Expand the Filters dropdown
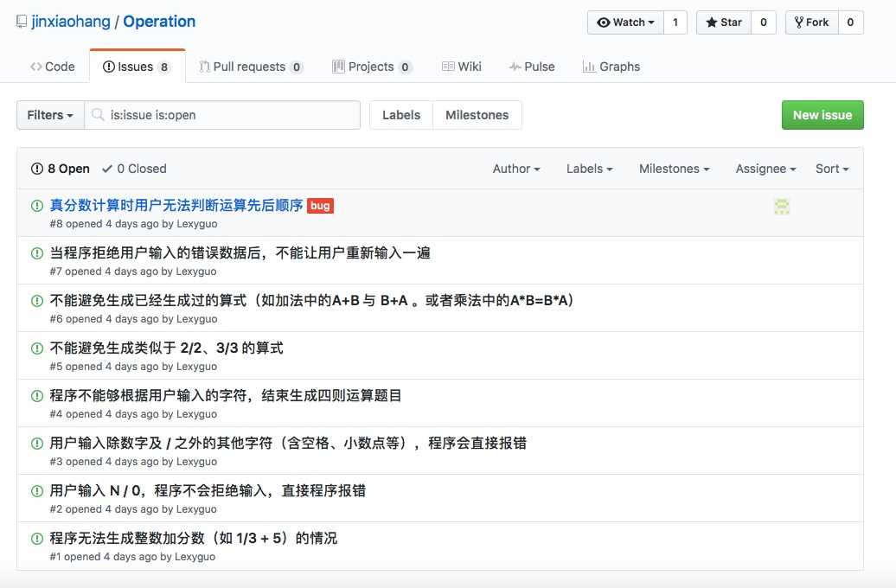The width and height of the screenshot is (896, 588). 50,115
